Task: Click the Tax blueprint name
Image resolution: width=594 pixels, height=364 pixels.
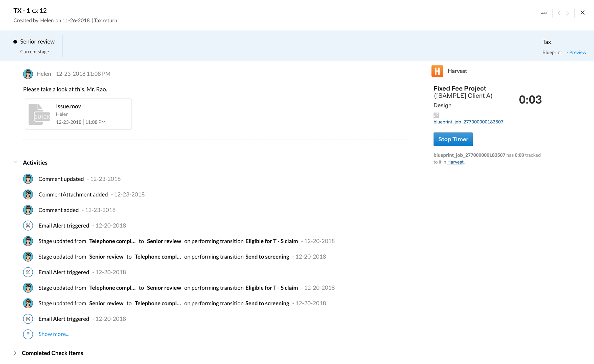Action: [546, 42]
